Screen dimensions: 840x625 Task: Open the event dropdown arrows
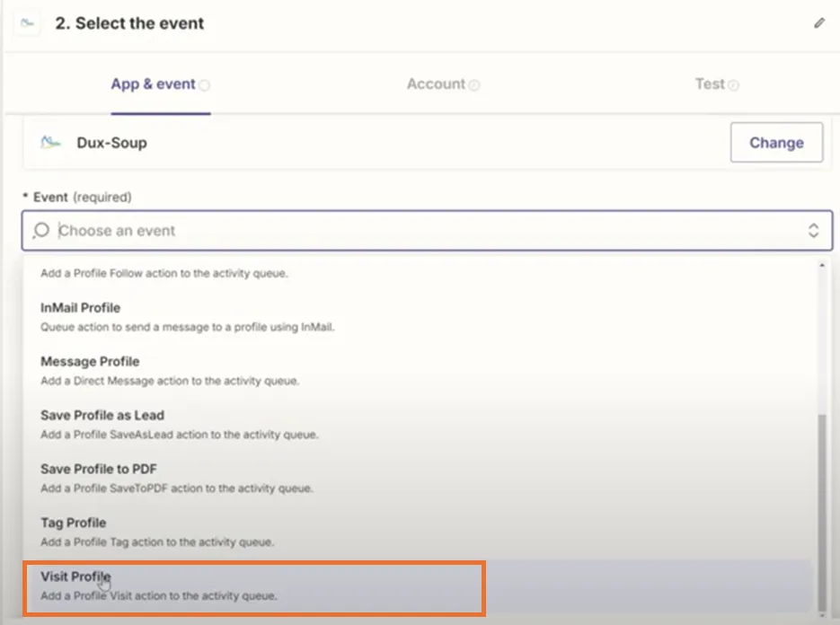tap(813, 230)
